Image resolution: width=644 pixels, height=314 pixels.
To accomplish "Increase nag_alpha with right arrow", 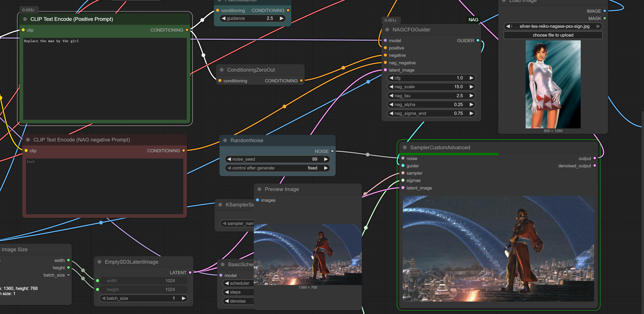I will [471, 104].
